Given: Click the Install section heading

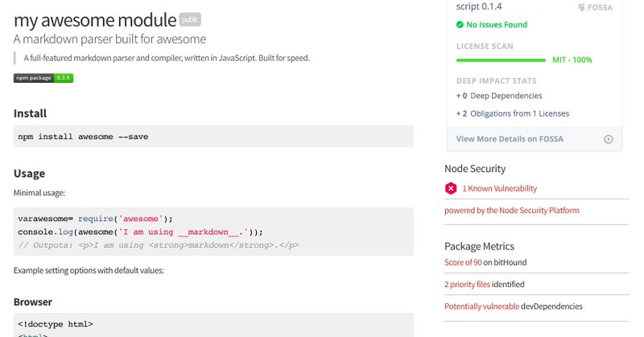Looking at the screenshot, I should coord(30,113).
